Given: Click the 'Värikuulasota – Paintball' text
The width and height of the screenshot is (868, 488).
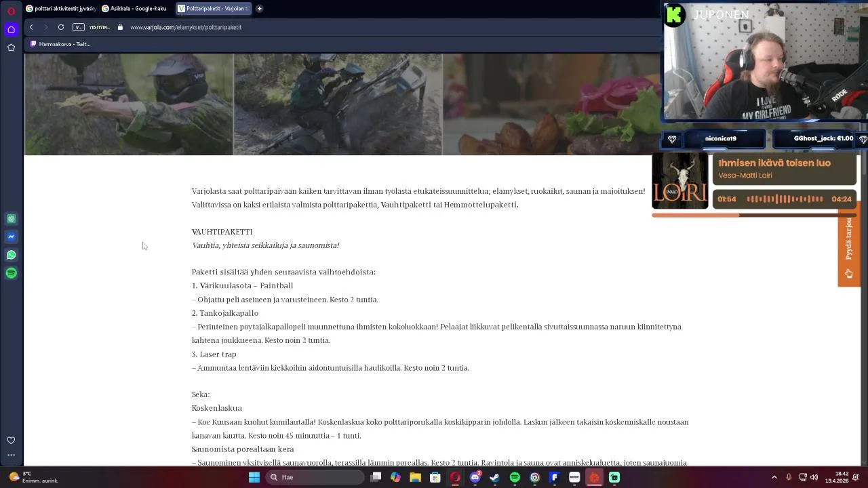Looking at the screenshot, I should (246, 286).
